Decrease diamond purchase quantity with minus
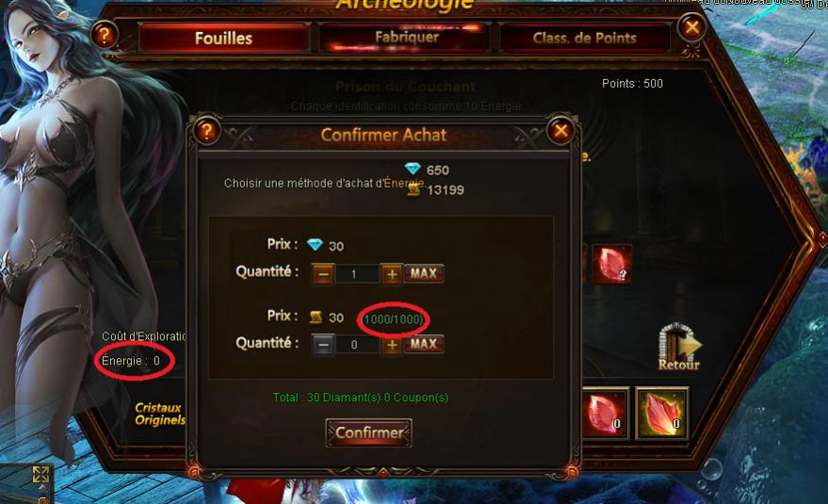Screen dimensions: 828x504 323,273
